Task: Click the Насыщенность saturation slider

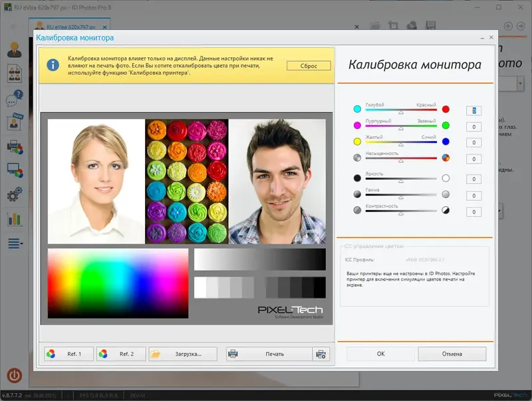Action: [x=401, y=159]
